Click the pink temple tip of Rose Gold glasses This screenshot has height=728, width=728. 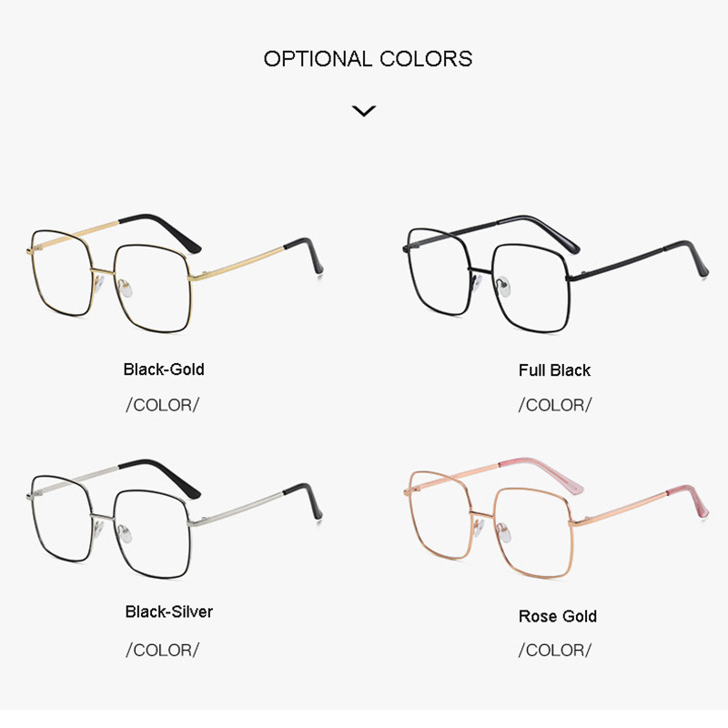[688, 500]
